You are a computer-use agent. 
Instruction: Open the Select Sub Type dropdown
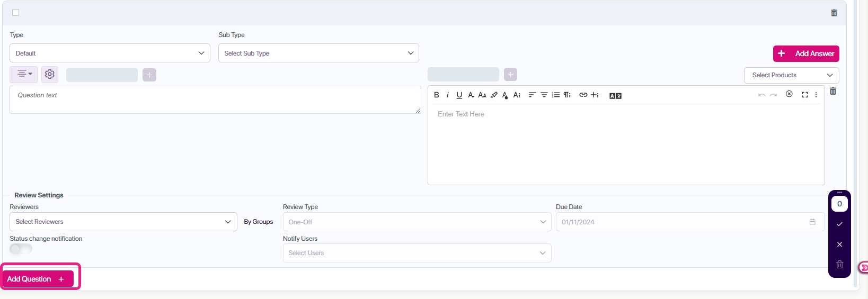(x=318, y=53)
